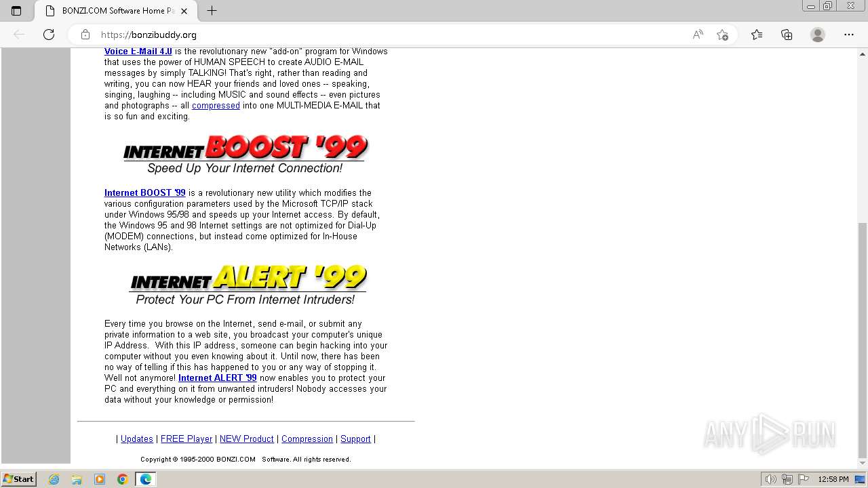
Task: Open a new browser tab
Action: point(212,11)
